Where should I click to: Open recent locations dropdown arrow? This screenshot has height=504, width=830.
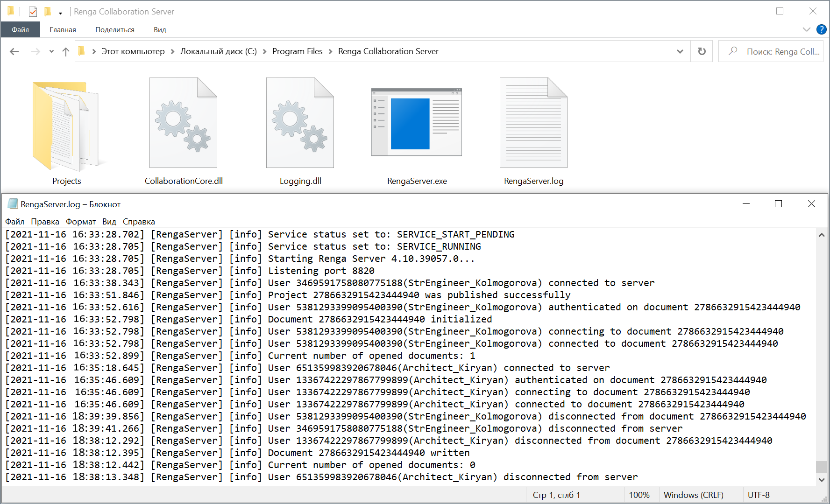(51, 51)
